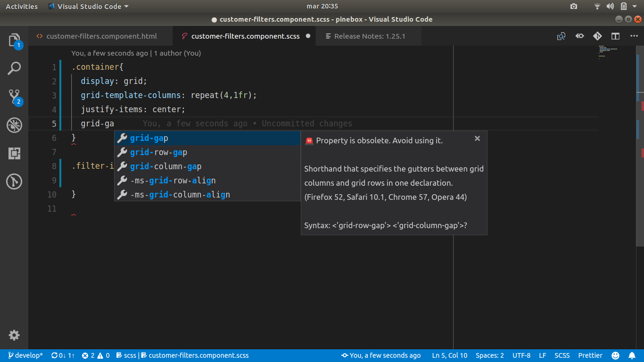Image resolution: width=644 pixels, height=362 pixels.
Task: Open the More Actions ellipsis menu
Action: pyautogui.click(x=634, y=36)
